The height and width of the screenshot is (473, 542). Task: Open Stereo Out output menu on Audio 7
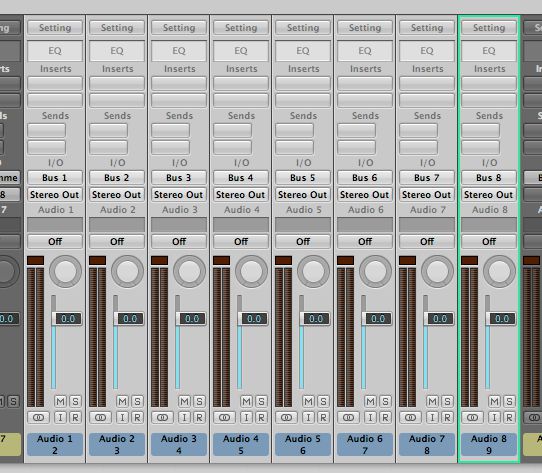tap(427, 195)
